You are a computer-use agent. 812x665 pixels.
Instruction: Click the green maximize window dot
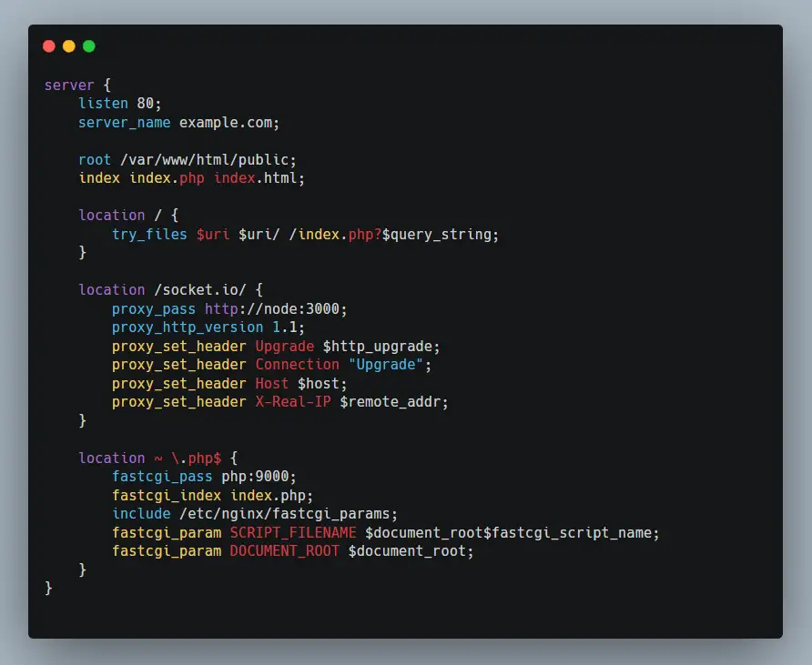pyautogui.click(x=88, y=46)
